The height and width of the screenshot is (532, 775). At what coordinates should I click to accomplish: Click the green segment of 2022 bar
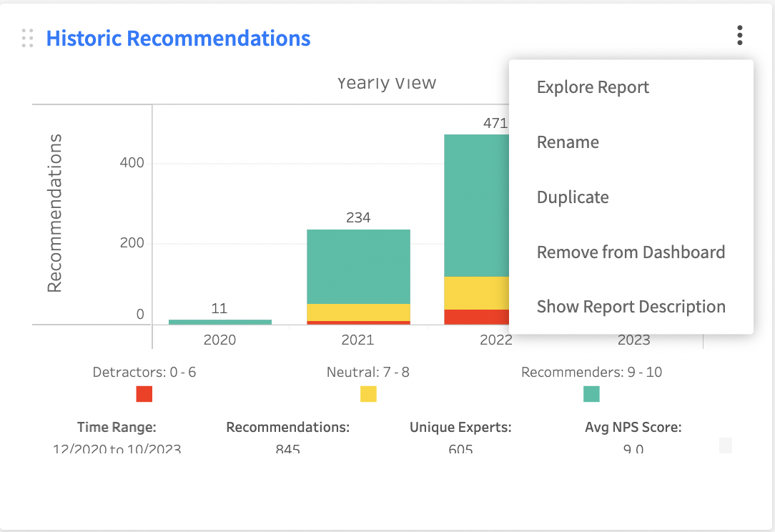476,205
